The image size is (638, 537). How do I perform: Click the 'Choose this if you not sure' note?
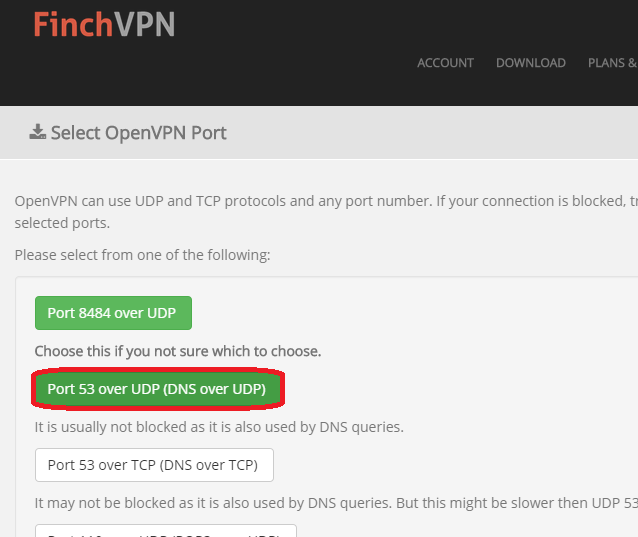(178, 351)
